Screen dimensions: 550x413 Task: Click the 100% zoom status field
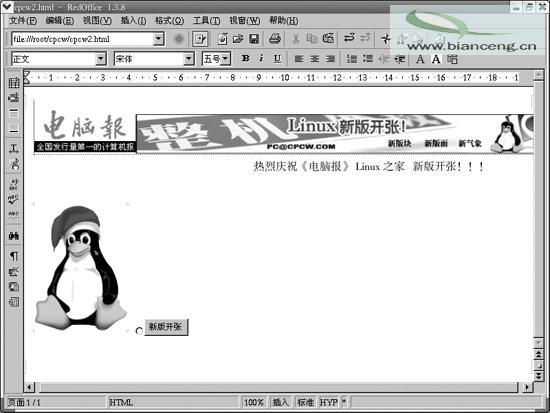[x=254, y=402]
